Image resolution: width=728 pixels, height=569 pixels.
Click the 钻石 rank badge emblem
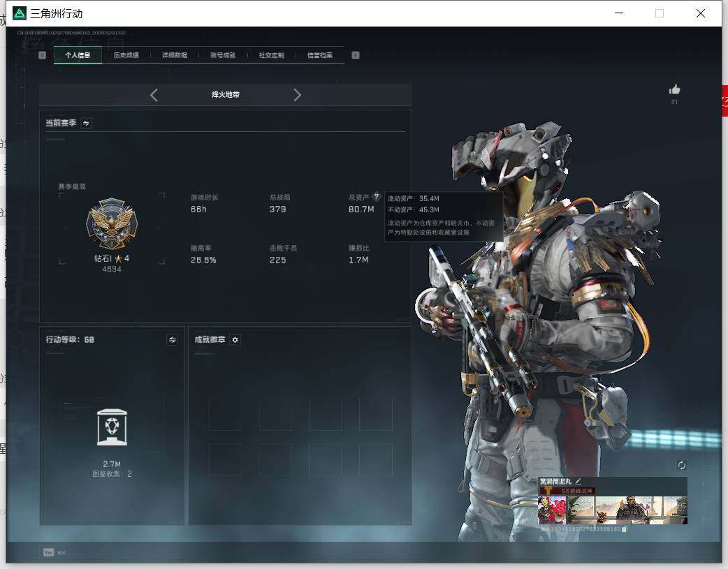[112, 223]
